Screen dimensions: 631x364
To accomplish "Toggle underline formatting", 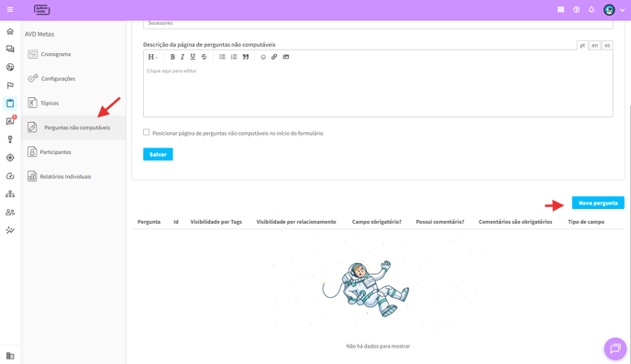I will (x=193, y=57).
